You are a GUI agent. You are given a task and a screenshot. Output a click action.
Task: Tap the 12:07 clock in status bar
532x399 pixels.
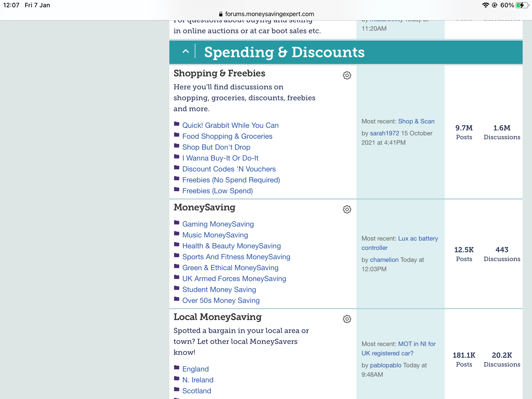point(11,5)
